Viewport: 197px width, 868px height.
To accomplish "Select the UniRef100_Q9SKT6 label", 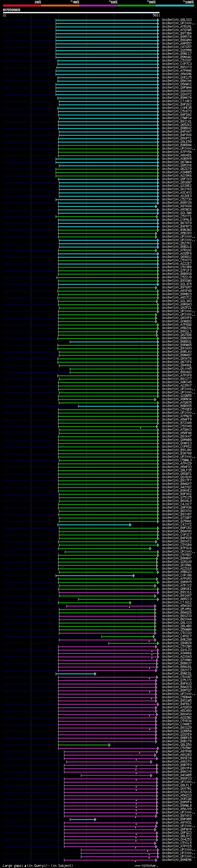I will [177, 358].
